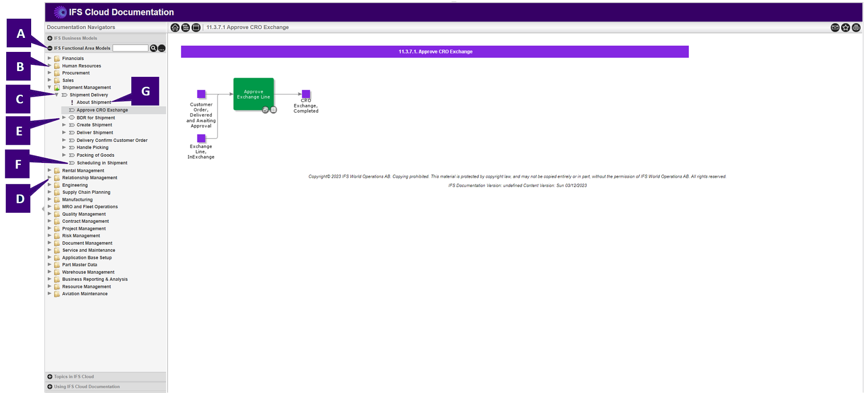Click the navigator search input field
This screenshot has width=868, height=398.
130,48
